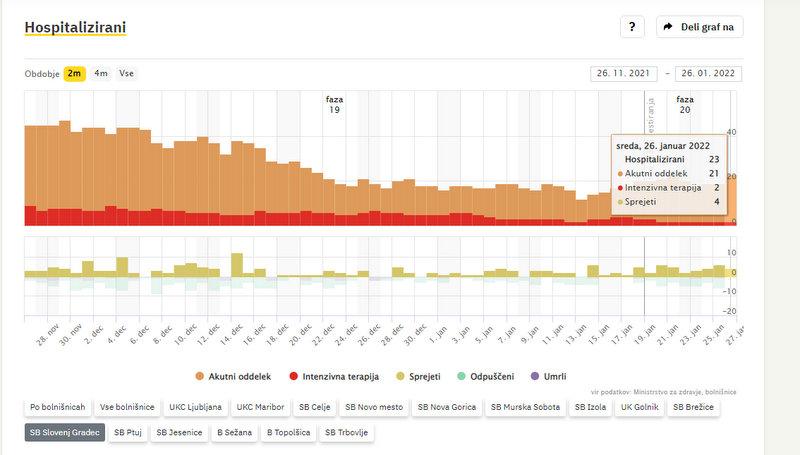Select the 2m period option

tap(75, 73)
